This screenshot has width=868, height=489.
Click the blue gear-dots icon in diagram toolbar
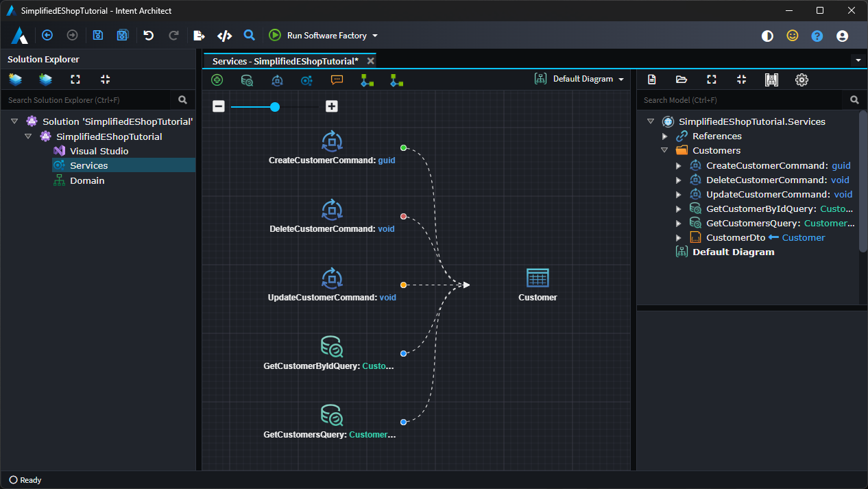coord(306,80)
